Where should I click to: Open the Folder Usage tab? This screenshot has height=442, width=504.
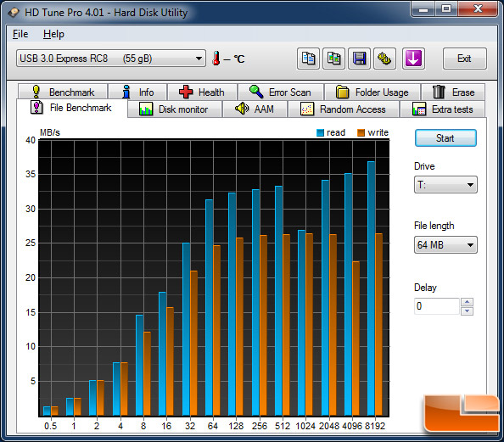(372, 92)
